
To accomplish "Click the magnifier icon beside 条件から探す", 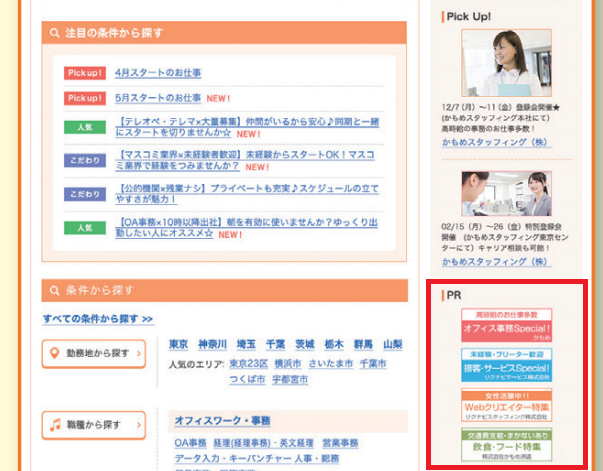I will click(x=53, y=291).
